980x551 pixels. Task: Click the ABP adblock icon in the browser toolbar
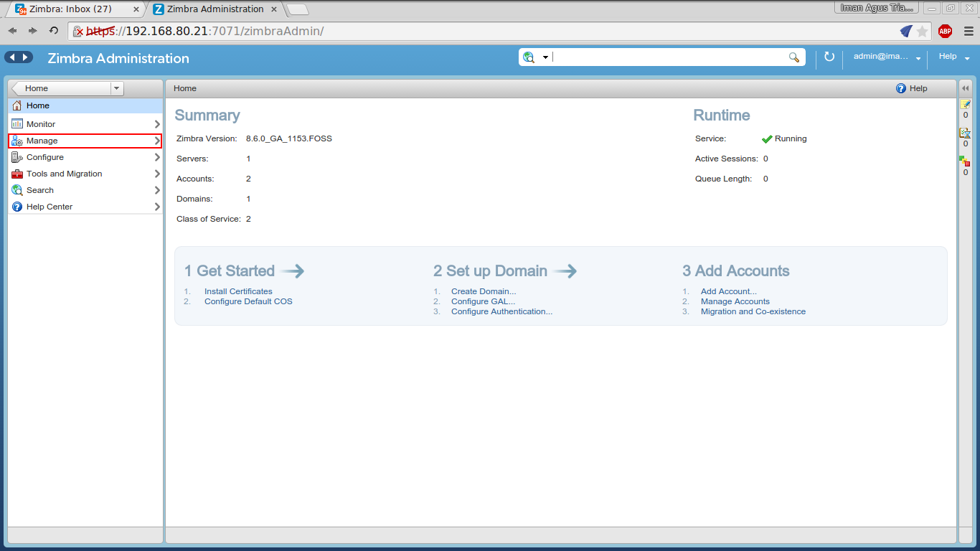point(945,31)
